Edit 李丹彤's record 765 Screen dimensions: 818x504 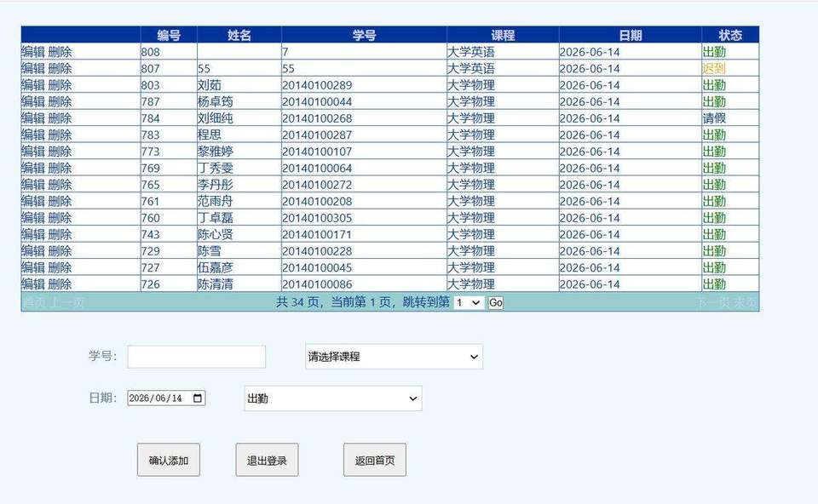(33, 185)
